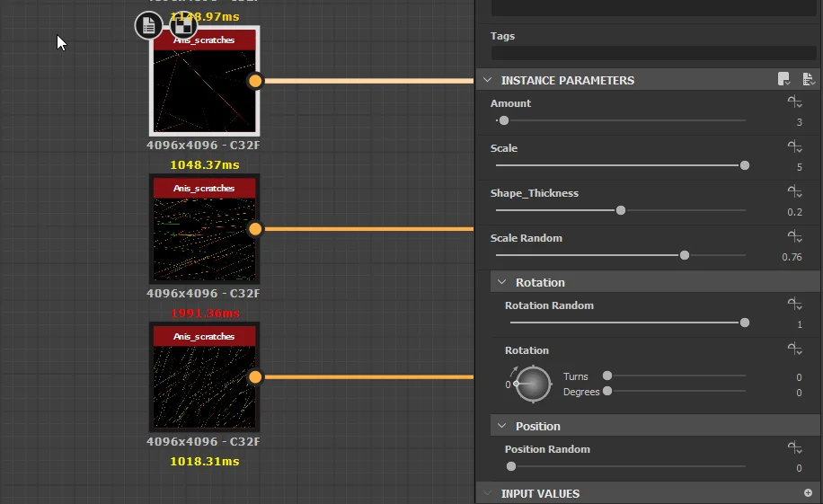Screen dimensions: 823x504
Task: Click the Shape_Thickness parameter label
Action: [535, 193]
